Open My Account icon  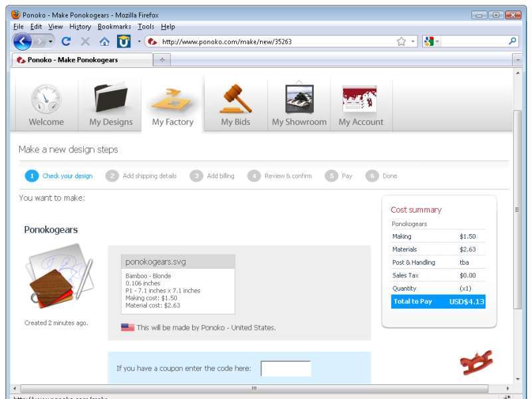point(360,98)
